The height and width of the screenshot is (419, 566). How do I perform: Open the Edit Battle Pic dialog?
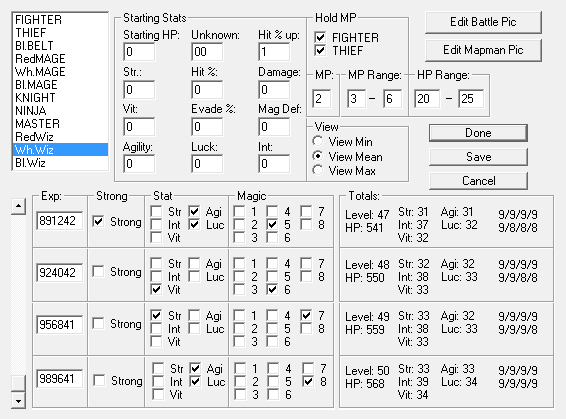483,22
